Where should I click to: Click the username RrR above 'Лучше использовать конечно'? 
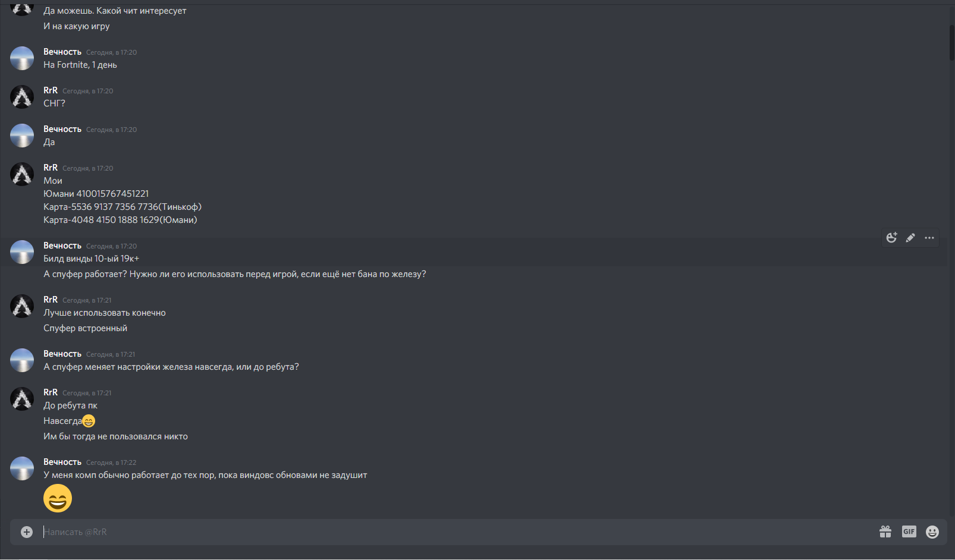click(51, 300)
